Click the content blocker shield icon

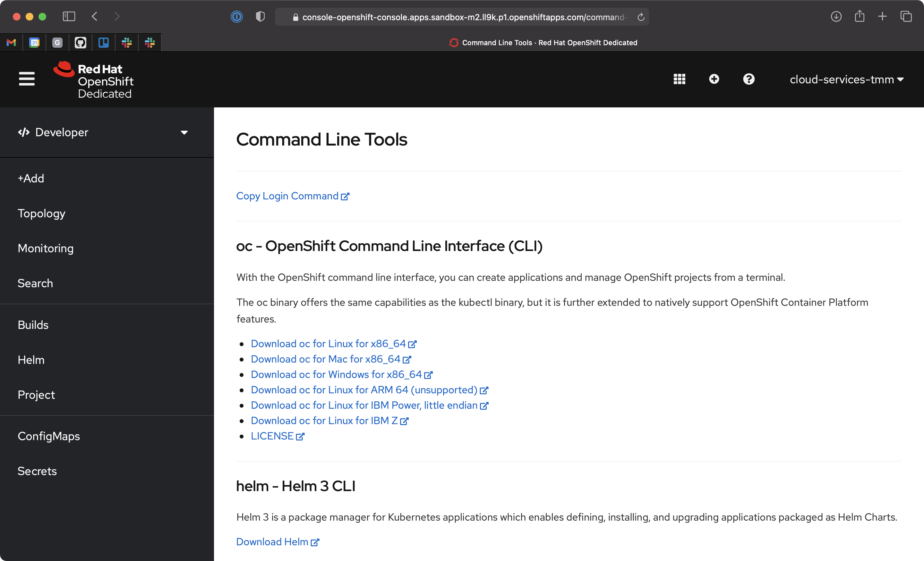click(260, 16)
